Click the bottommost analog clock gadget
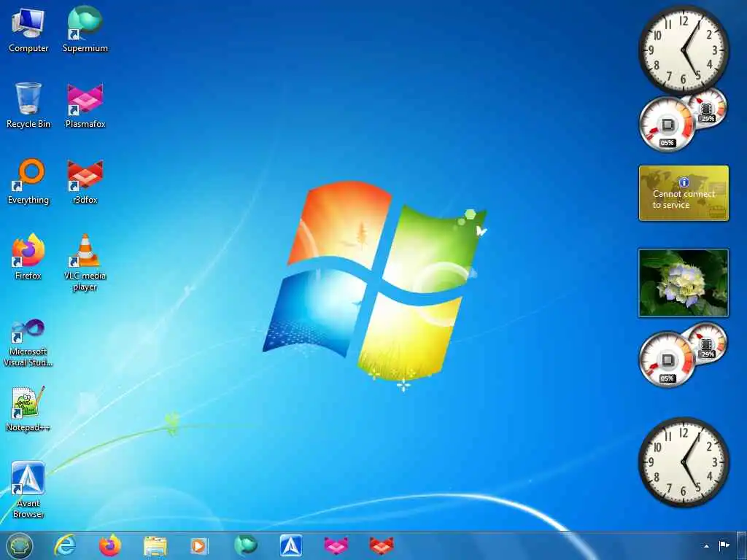747x560 pixels. tap(684, 462)
